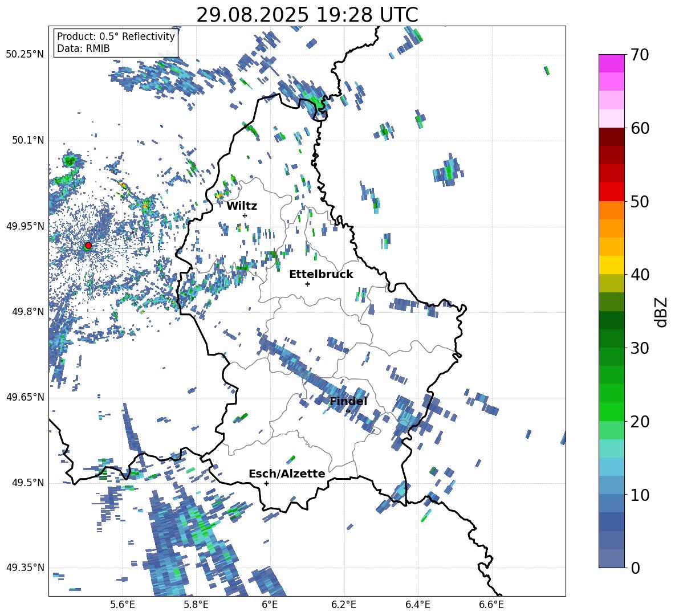Click the plot title 29.08.2025 19:28 UTC
The height and width of the screenshot is (616, 675).
coord(307,15)
